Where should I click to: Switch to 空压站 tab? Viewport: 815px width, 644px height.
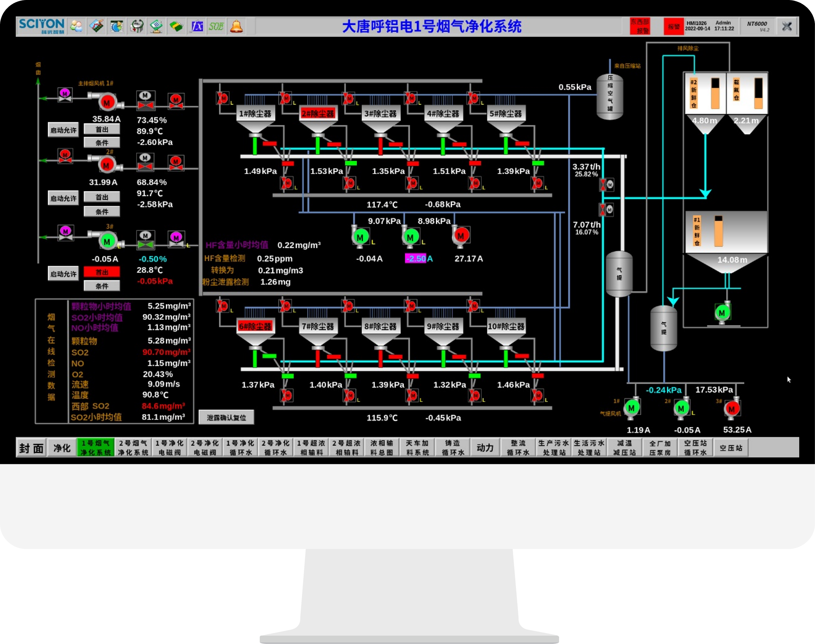[731, 447]
